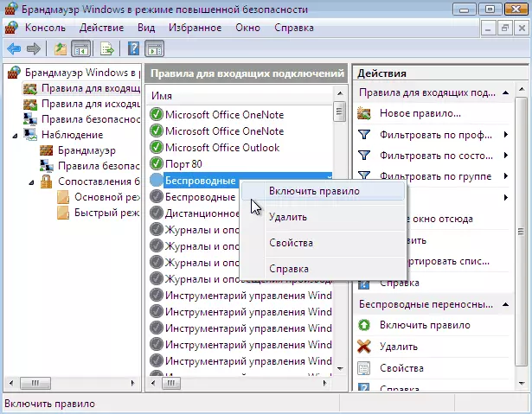Screen dimensions: 532x414
Task: Open the Фильтровать по состоянию submenu arrow
Action: (505, 156)
